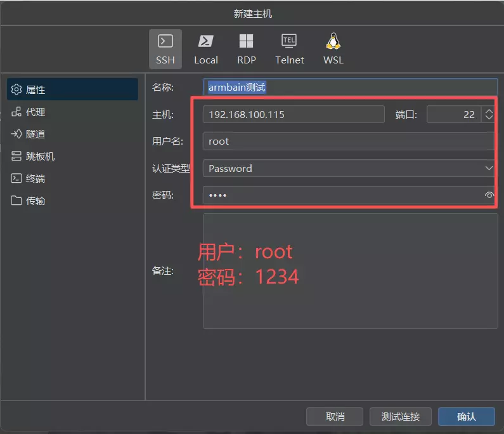Click the 测试连接 test connection button
Image resolution: width=504 pixels, height=434 pixels.
click(x=401, y=417)
